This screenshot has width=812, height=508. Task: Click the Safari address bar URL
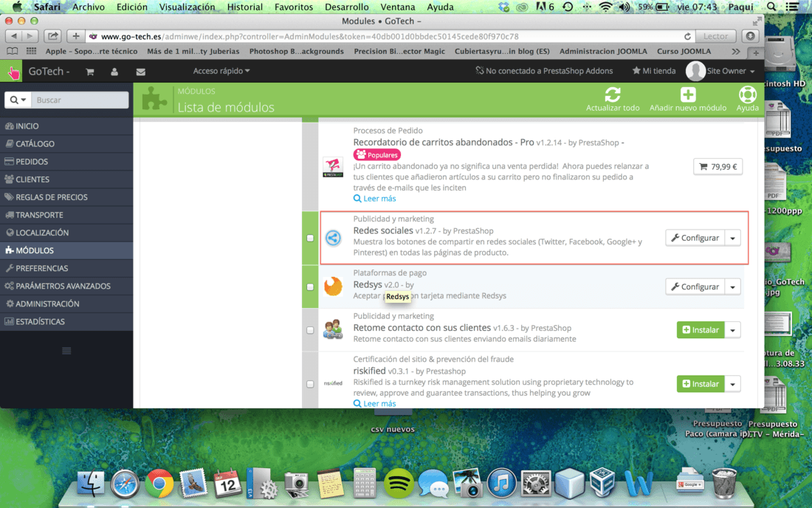pos(310,36)
